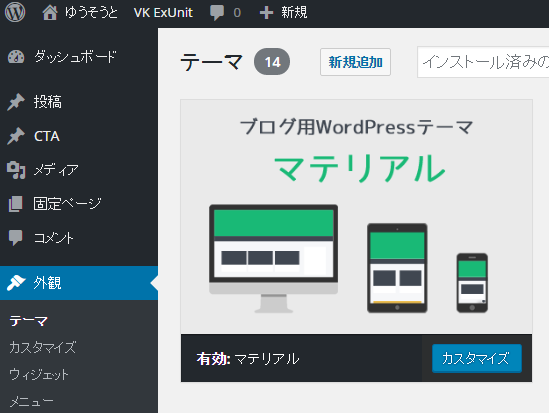This screenshot has height=413, width=549.
Task: Open ウィジェット submenu link
Action: (39, 374)
